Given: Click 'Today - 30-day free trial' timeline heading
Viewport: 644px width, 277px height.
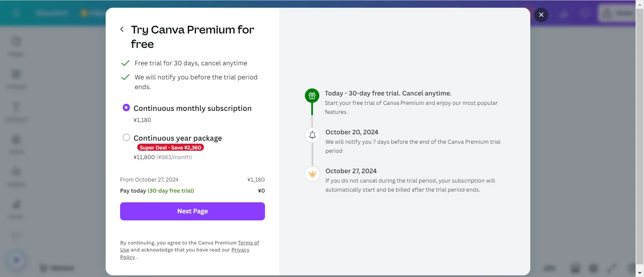Looking at the screenshot, I should point(388,93).
